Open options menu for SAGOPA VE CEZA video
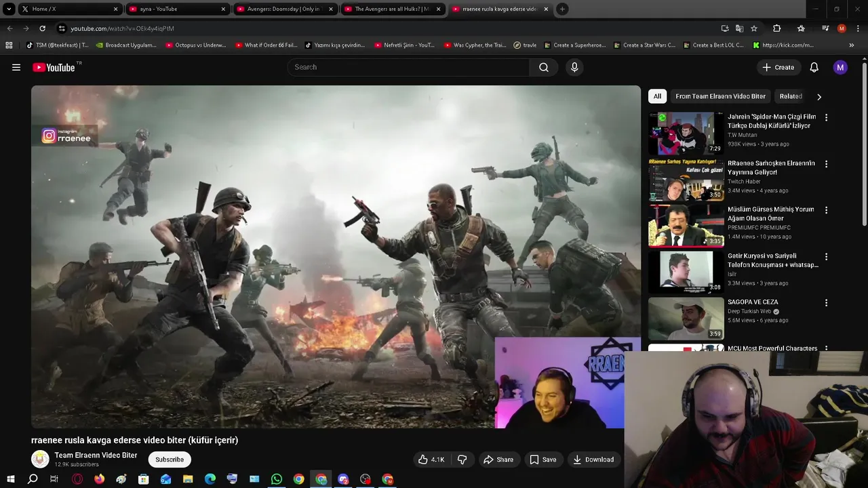The image size is (868, 488). [x=826, y=303]
